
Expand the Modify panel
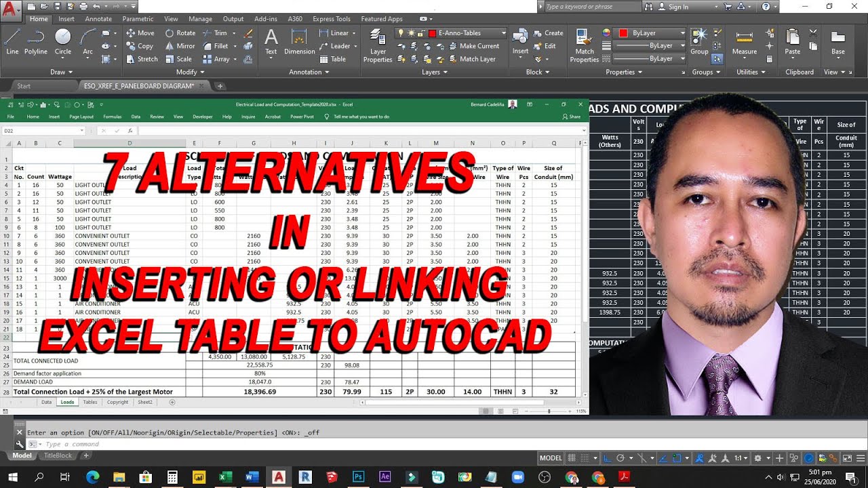189,72
